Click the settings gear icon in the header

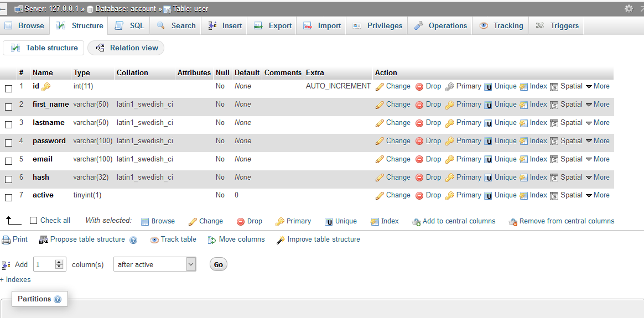(629, 8)
